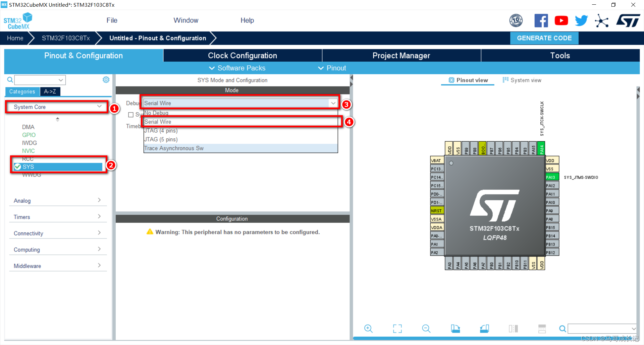This screenshot has width=644, height=345.
Task: Open the Software Packs dropdown
Action: [x=237, y=68]
